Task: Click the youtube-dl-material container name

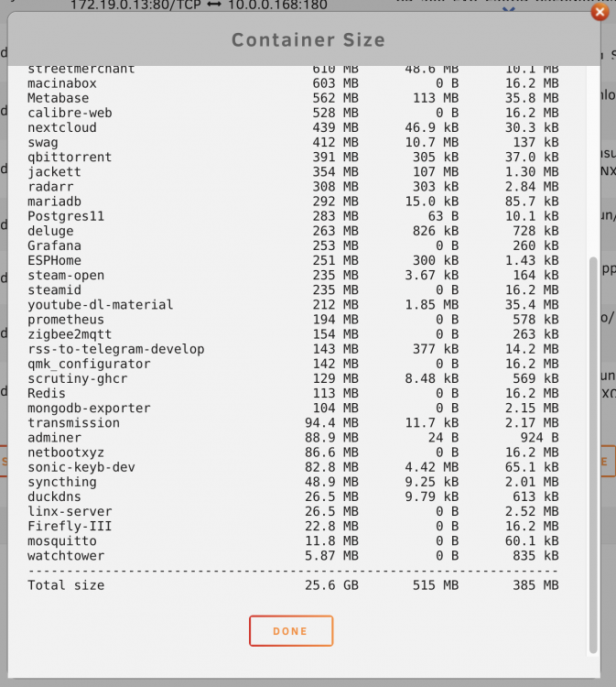Action: (x=101, y=304)
